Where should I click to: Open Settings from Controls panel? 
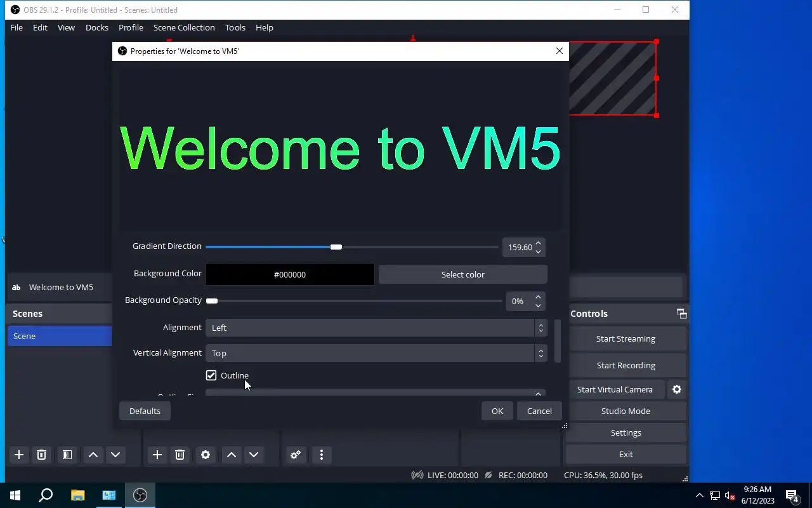click(x=625, y=432)
